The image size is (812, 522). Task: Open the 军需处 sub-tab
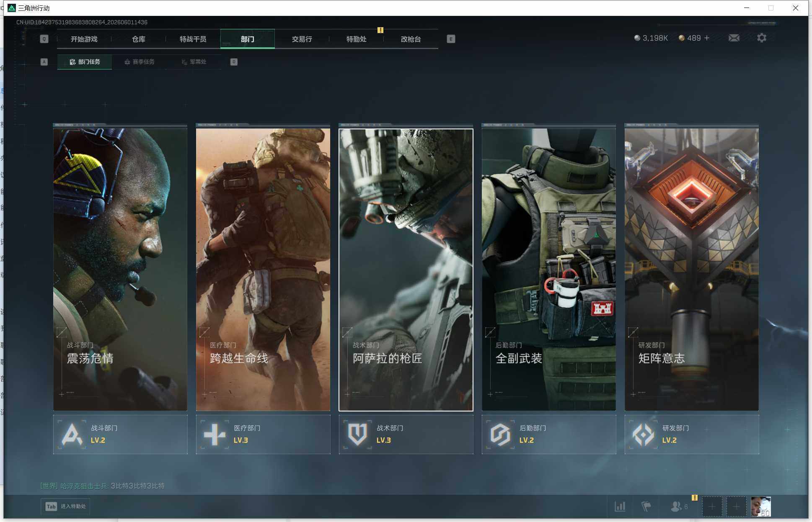point(194,62)
